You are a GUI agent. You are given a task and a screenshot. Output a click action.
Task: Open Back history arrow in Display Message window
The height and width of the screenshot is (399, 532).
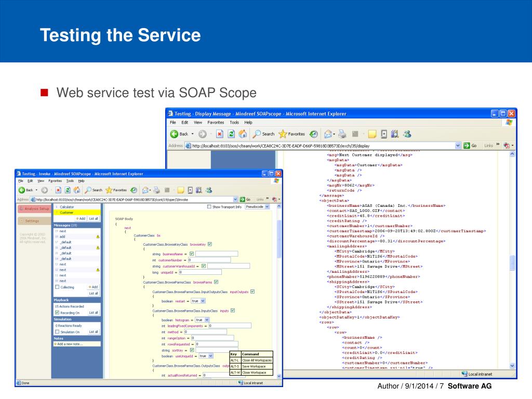[x=193, y=134]
